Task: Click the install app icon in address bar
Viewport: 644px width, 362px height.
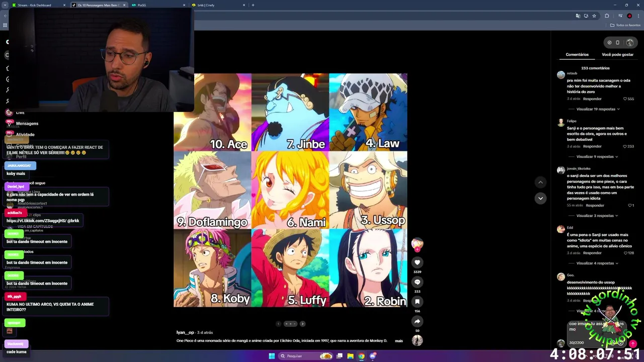Action: point(586,16)
